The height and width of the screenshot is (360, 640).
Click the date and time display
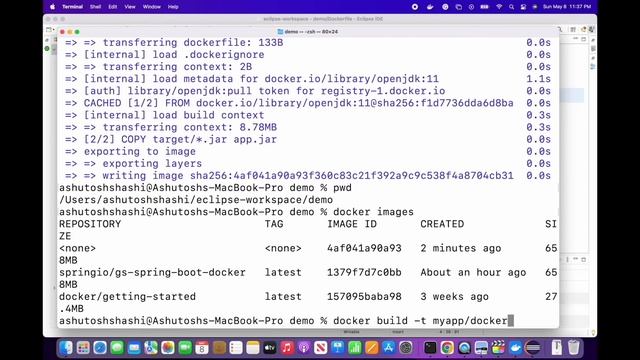click(567, 7)
